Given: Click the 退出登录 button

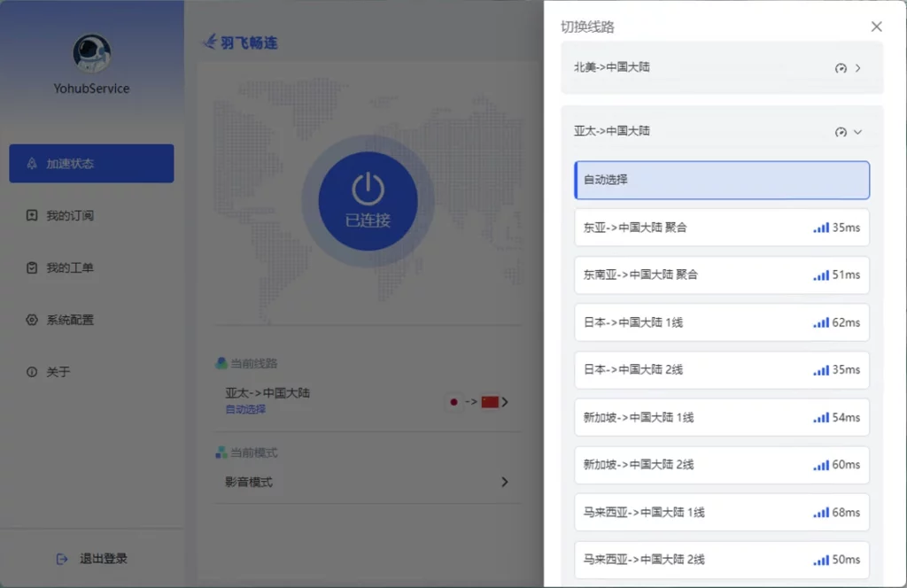Looking at the screenshot, I should [x=102, y=559].
